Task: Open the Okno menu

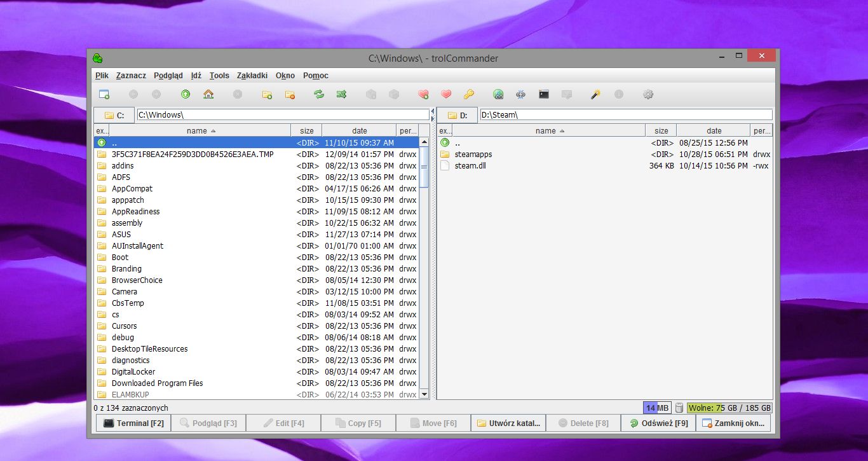Action: coord(285,75)
